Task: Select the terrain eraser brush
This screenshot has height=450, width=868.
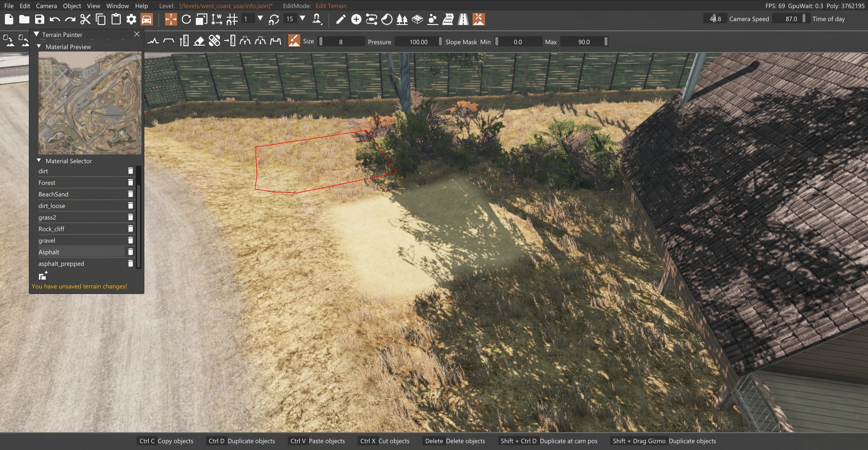Action: point(199,41)
